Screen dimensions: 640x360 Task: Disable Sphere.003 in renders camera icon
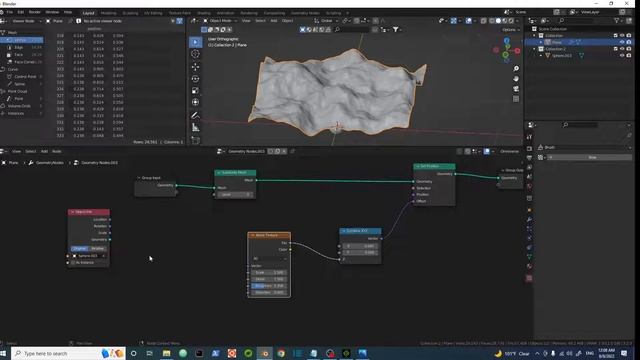click(x=629, y=56)
